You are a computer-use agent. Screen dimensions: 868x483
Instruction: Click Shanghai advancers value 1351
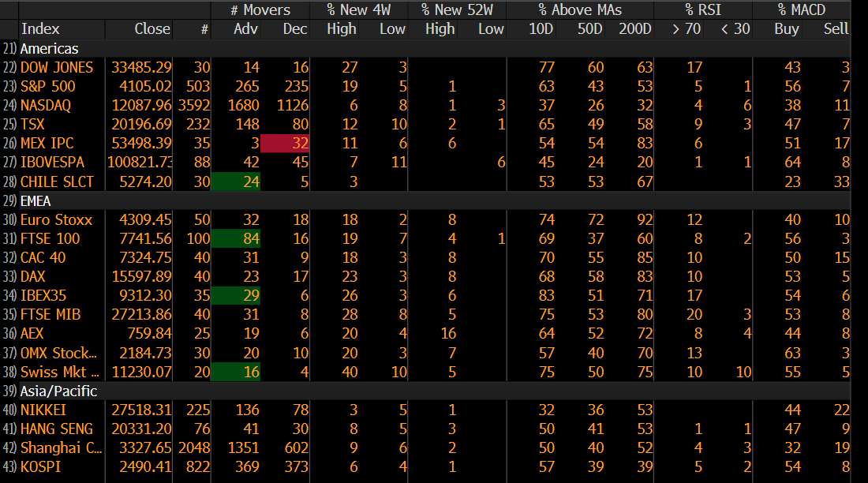[244, 447]
